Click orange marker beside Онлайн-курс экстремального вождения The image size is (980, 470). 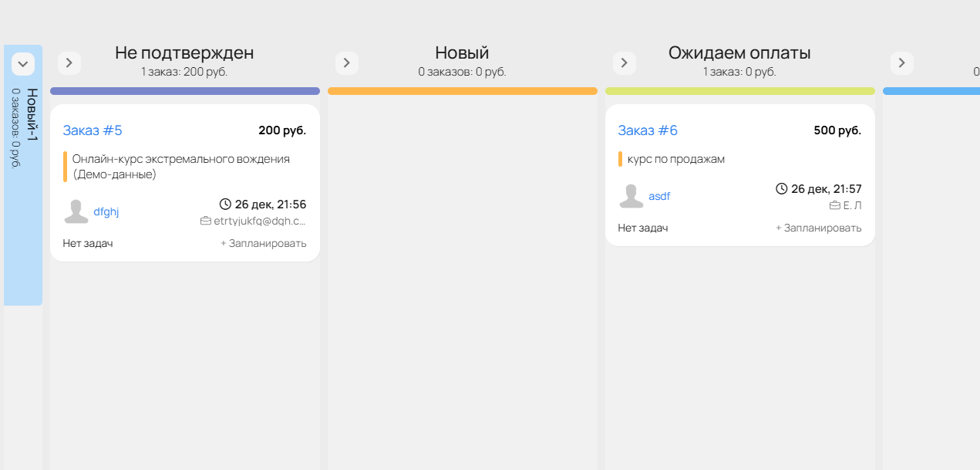[65, 167]
